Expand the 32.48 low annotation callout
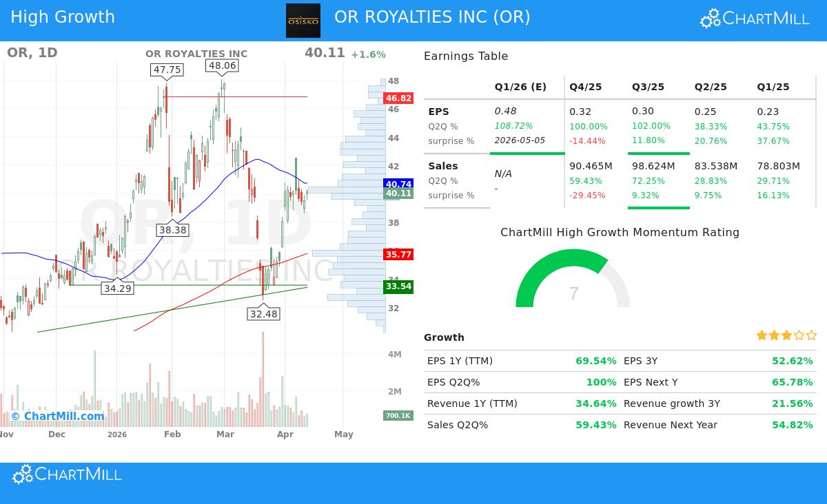This screenshot has height=504, width=827. click(x=263, y=313)
